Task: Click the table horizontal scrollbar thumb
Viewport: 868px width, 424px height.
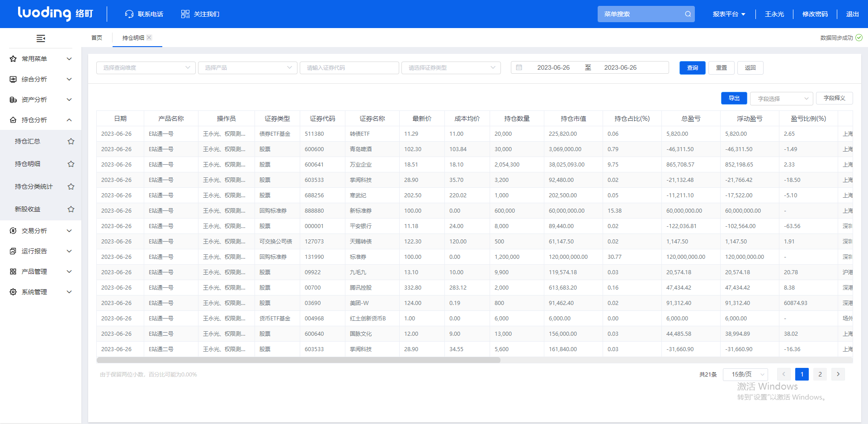Action: (298, 360)
